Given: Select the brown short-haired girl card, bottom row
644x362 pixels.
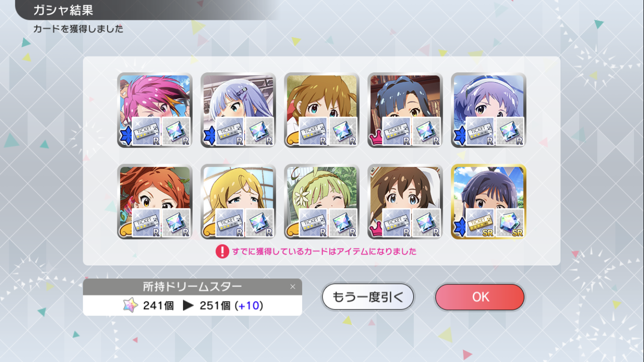Looking at the screenshot, I should click(406, 202).
